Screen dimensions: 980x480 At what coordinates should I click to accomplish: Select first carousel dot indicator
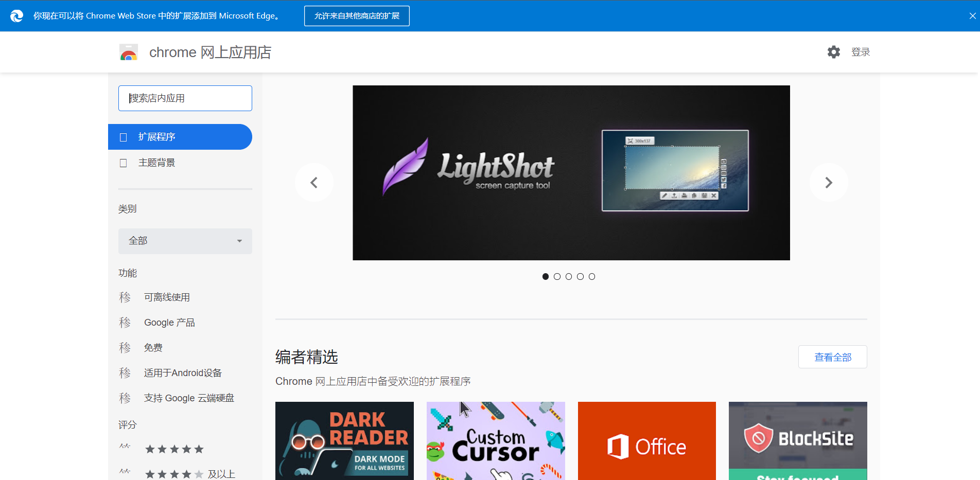[x=546, y=277]
